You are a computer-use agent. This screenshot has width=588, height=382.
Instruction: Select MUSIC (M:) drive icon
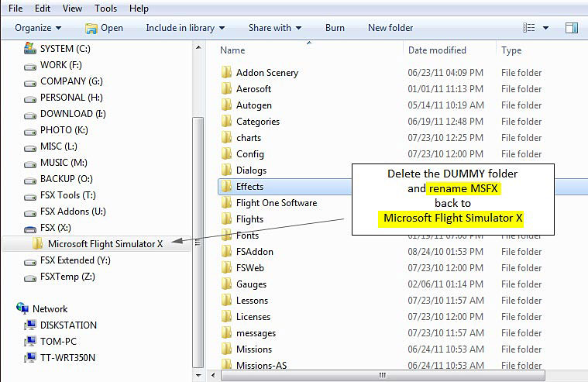30,164
